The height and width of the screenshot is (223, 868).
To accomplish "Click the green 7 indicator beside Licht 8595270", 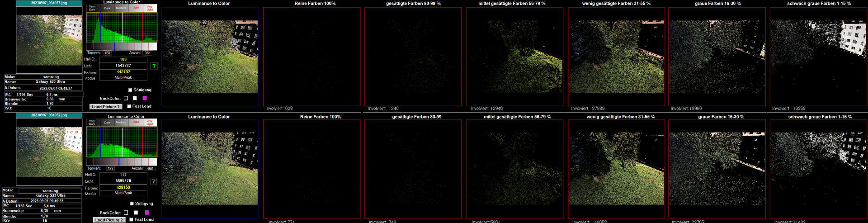I will [153, 181].
